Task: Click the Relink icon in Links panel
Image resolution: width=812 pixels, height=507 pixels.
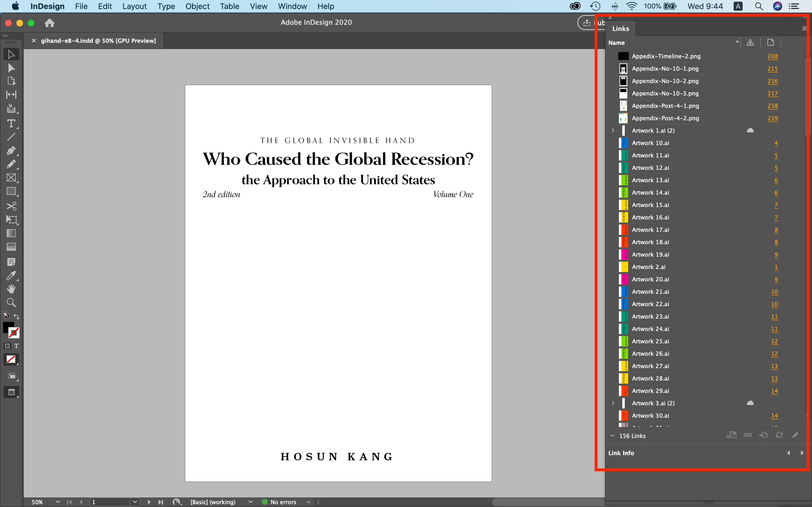Action: 748,435
